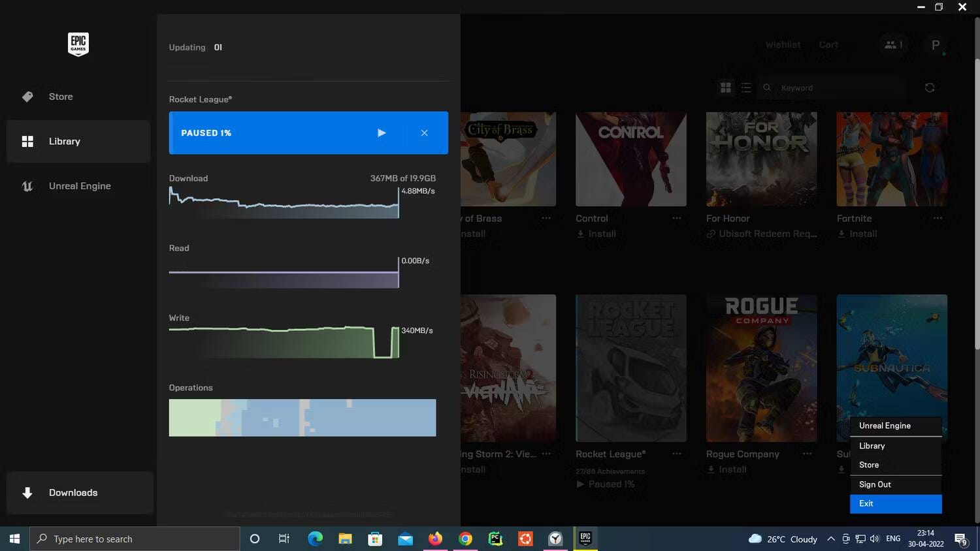
Task: Click the Epic Games logo
Action: coord(78,44)
